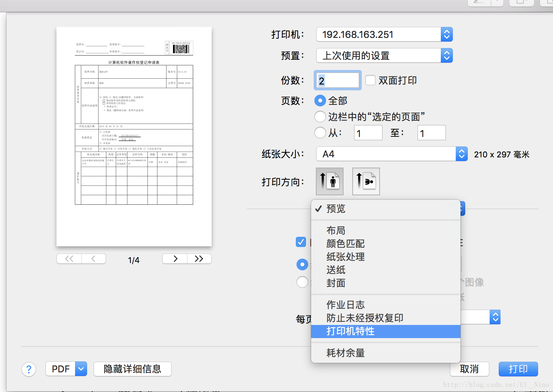
Task: Click the 1/4 page indicator text
Action: 134,260
